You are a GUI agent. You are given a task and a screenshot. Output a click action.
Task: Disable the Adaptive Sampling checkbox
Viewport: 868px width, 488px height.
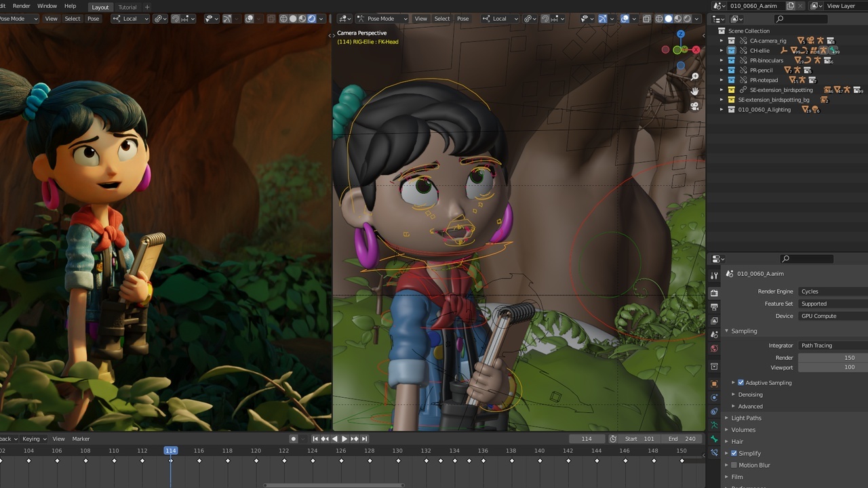pos(741,383)
